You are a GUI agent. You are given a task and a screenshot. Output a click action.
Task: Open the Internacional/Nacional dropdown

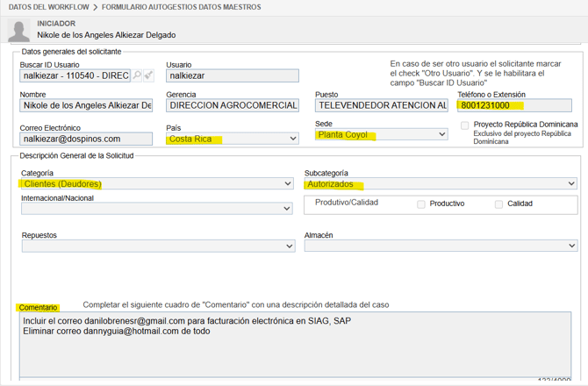[x=157, y=209]
